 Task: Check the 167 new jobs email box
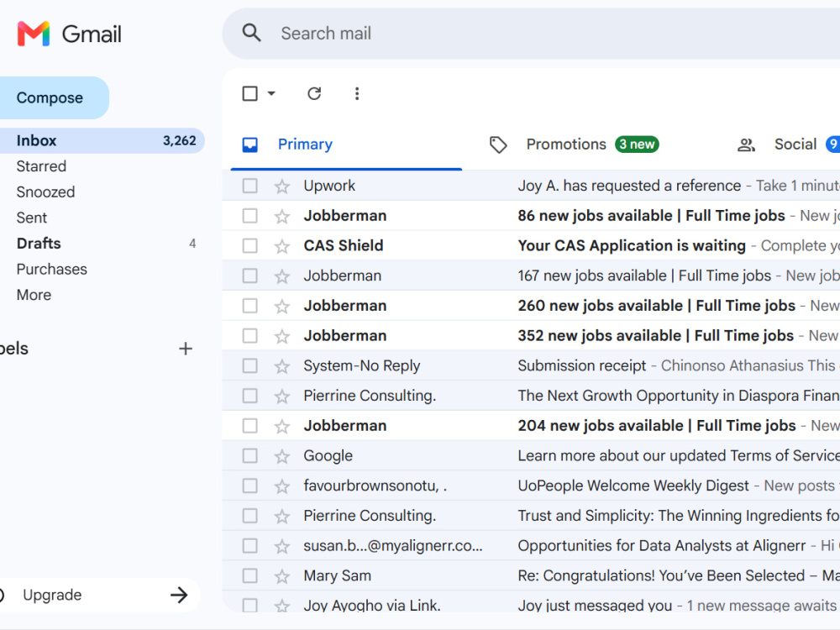[x=249, y=276]
